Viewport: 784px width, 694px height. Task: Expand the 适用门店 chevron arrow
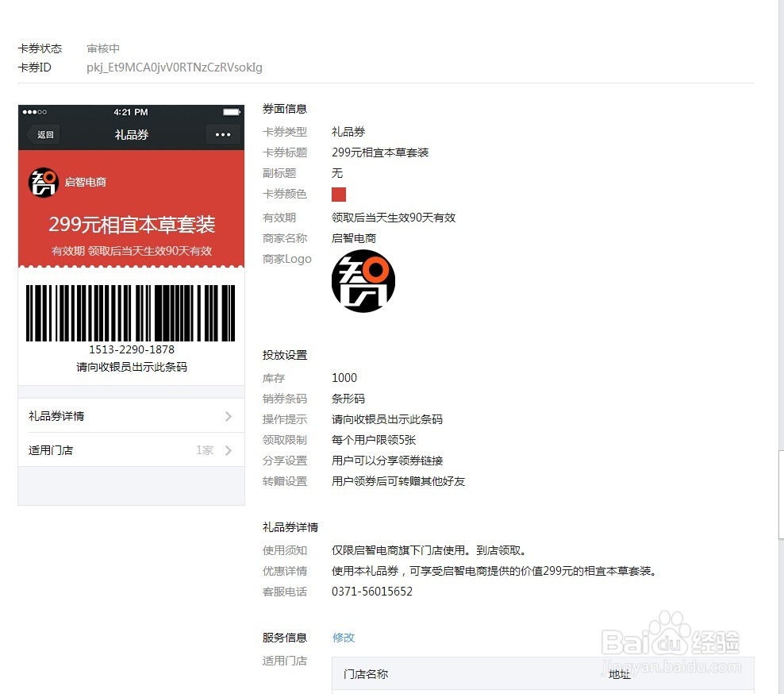point(229,449)
